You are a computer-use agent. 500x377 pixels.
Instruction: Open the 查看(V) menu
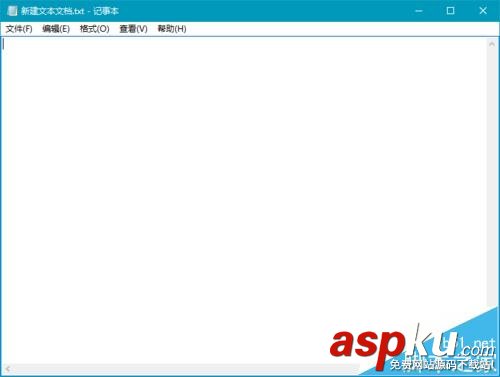133,29
